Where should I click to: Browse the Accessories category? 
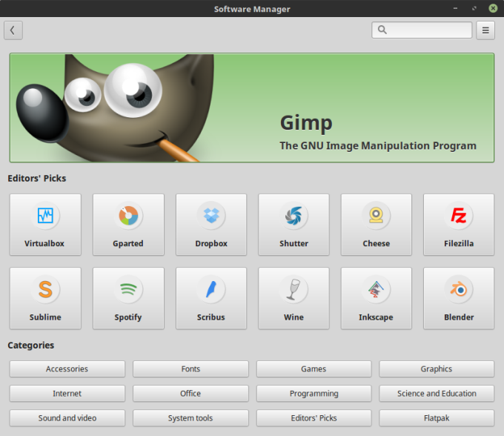click(67, 369)
